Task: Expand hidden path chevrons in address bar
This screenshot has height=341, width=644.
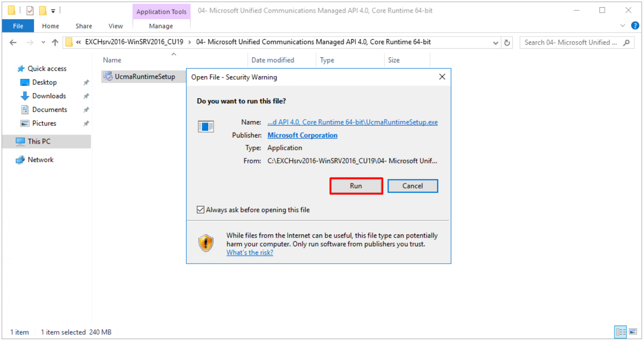Action: point(79,42)
